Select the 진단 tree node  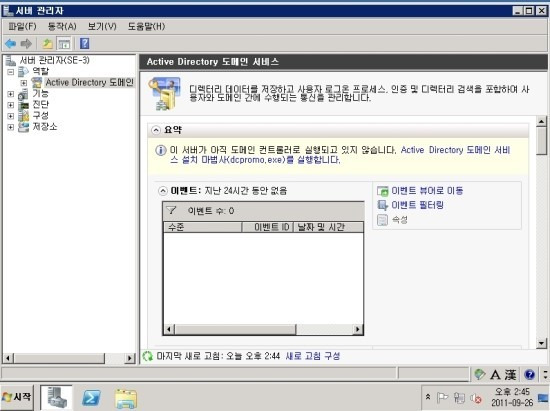[40, 105]
